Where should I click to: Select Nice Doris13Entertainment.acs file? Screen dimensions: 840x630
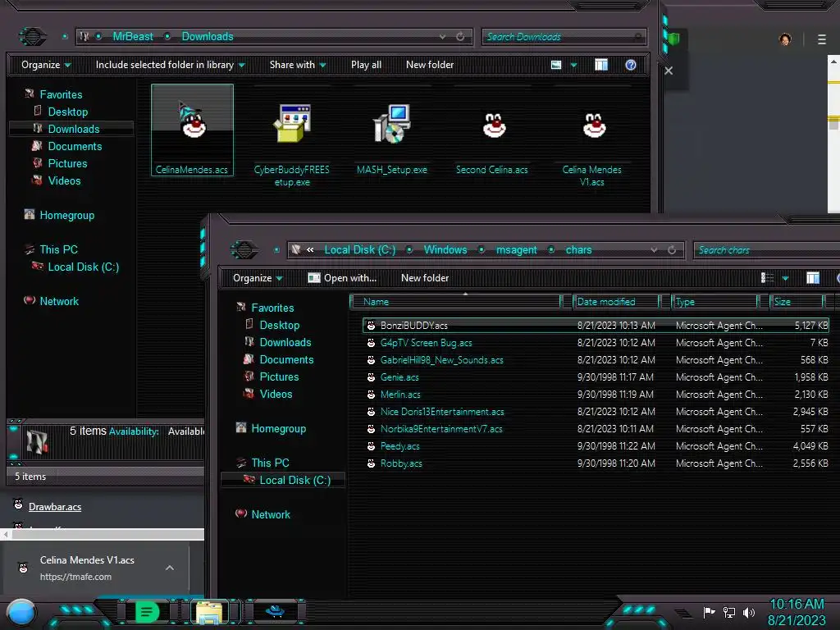[x=596, y=412]
